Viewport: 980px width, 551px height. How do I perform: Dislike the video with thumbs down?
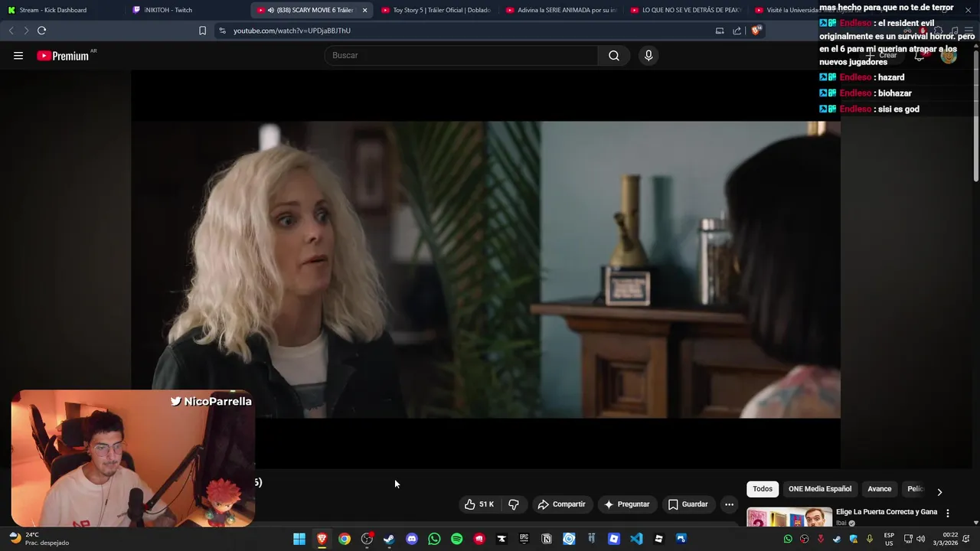click(514, 504)
